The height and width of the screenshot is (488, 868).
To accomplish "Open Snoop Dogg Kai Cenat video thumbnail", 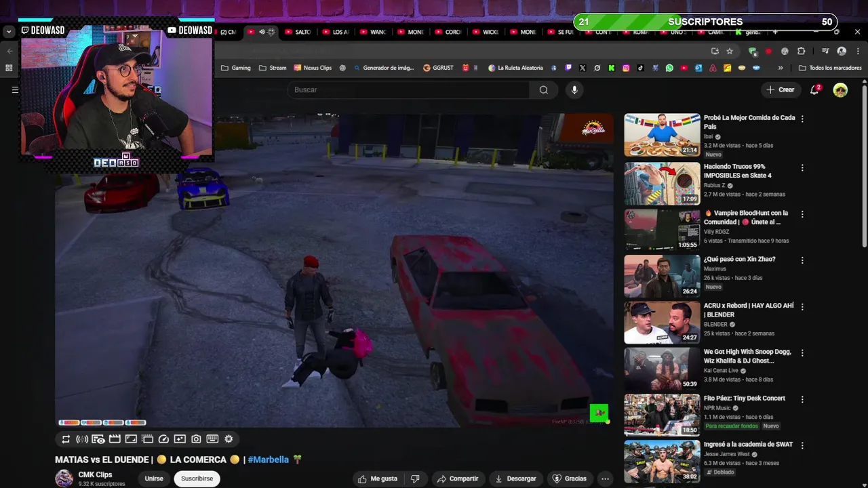I will (x=662, y=369).
